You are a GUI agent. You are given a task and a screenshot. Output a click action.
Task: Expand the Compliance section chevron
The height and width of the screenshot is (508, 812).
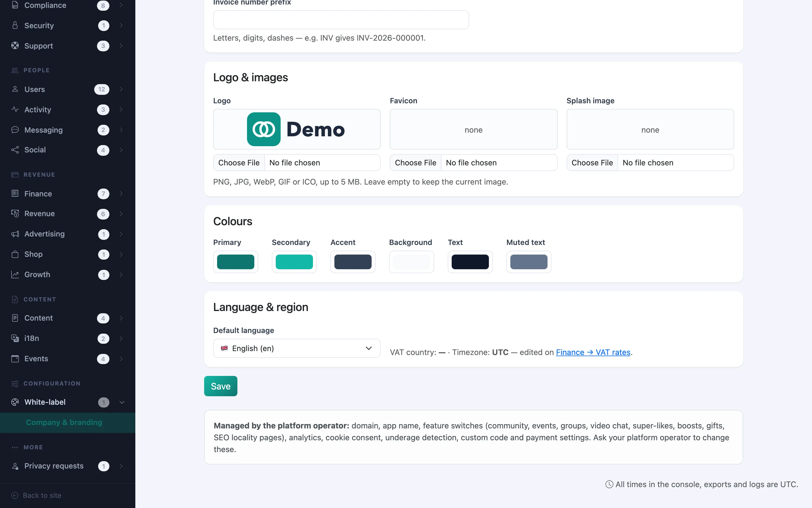tap(121, 5)
